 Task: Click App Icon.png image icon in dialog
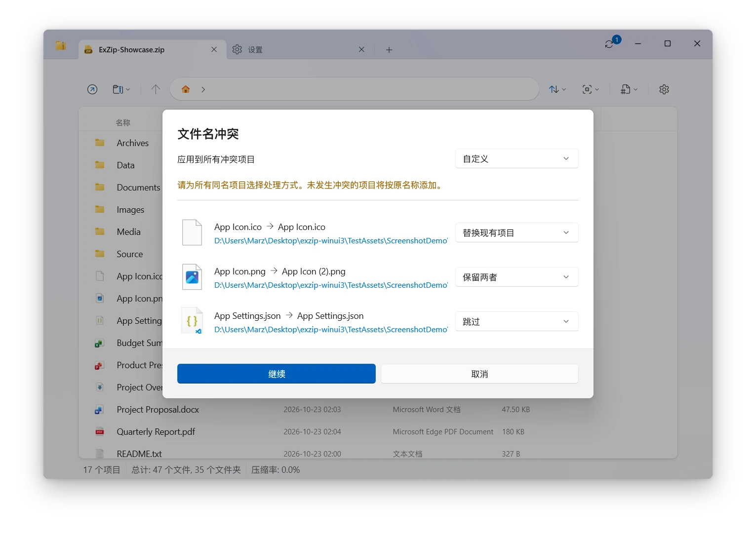point(192,277)
